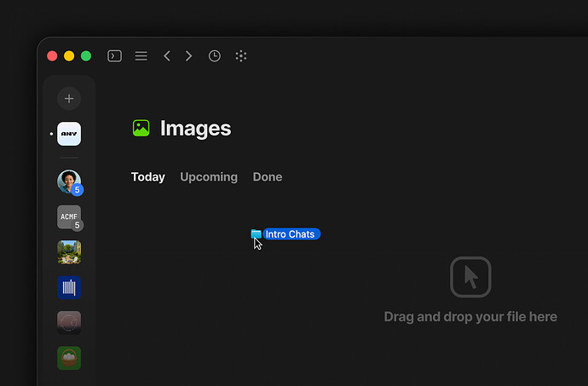The width and height of the screenshot is (588, 386).
Task: Select the dim brownish circle workspace icon
Action: tap(69, 323)
